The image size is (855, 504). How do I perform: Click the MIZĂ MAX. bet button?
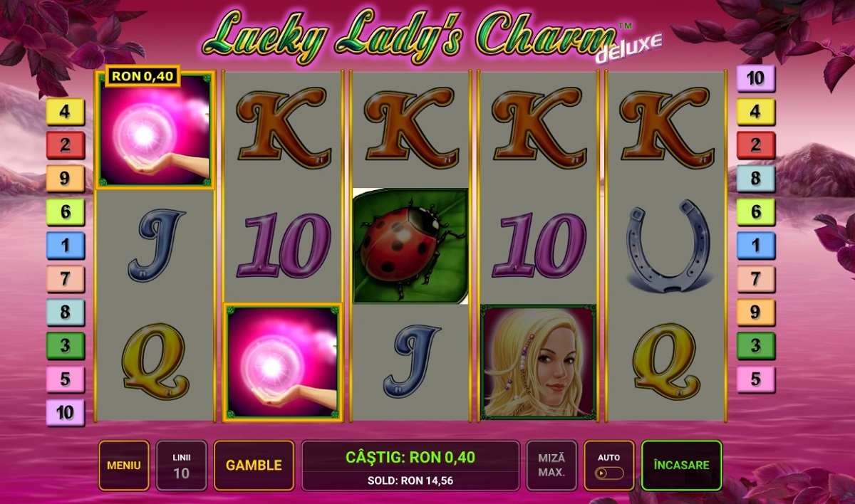point(551,466)
